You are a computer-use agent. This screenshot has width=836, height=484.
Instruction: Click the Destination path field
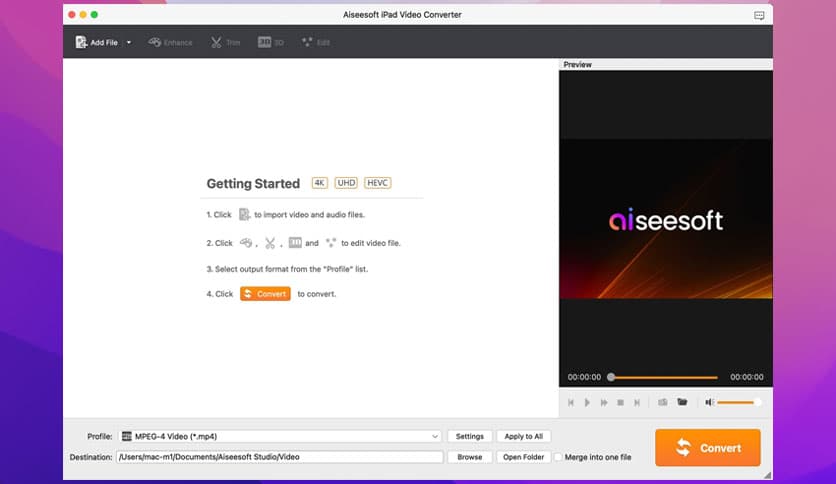tap(279, 457)
